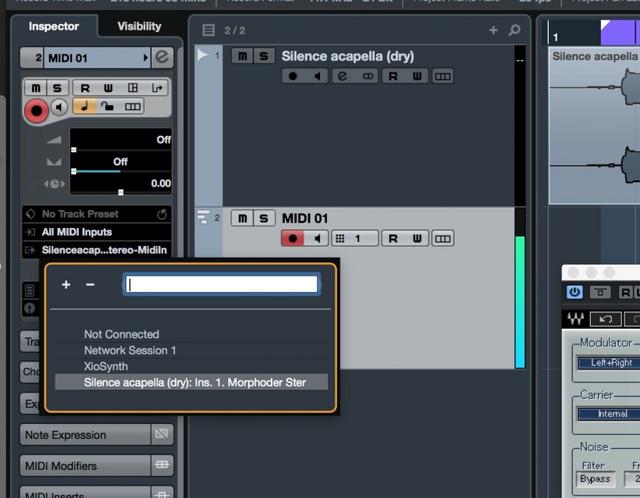Toggle Record Enable in the Inspector
Image resolution: width=640 pixels, height=498 pixels.
(x=36, y=111)
